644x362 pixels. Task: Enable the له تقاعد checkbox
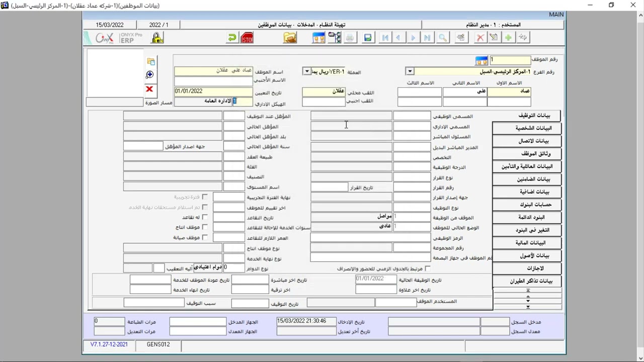coord(205,217)
